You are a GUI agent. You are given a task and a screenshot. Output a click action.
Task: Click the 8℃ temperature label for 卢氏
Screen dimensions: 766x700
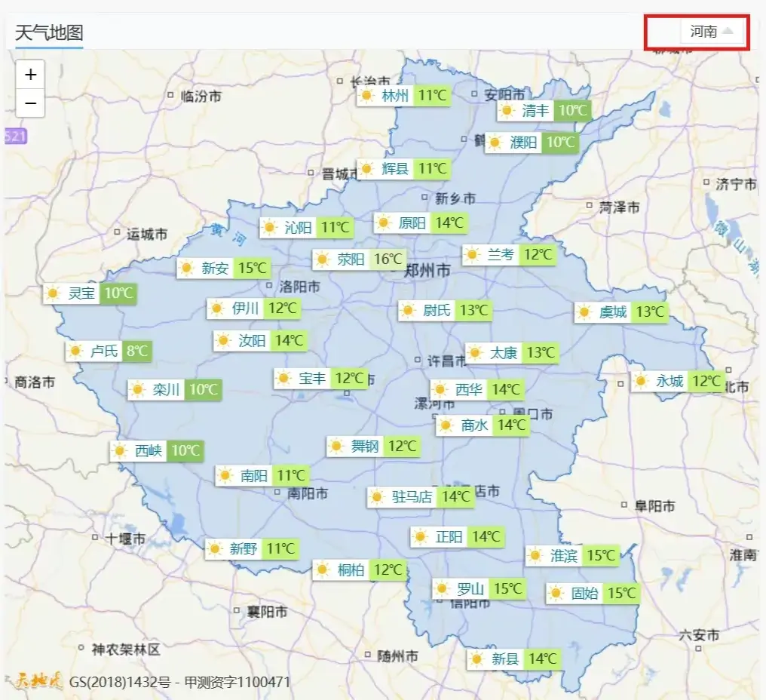coord(136,351)
